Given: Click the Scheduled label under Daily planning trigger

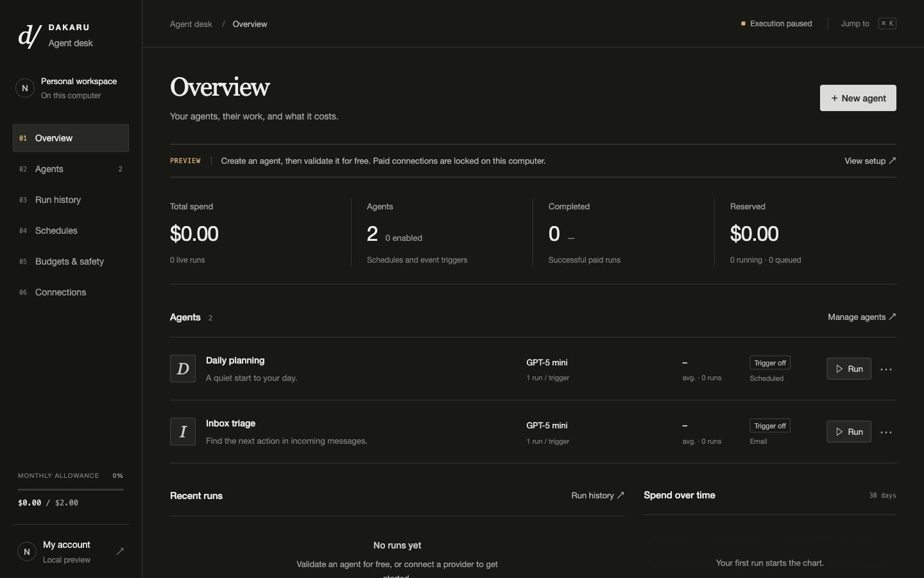Looking at the screenshot, I should (x=767, y=379).
